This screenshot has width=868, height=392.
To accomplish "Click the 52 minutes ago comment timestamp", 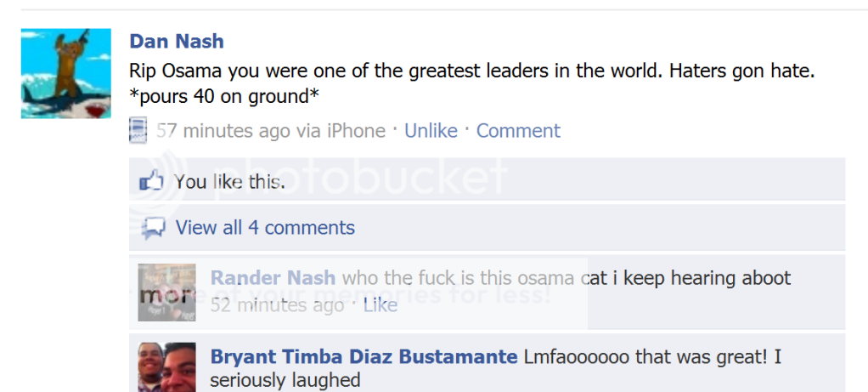I will 277,305.
